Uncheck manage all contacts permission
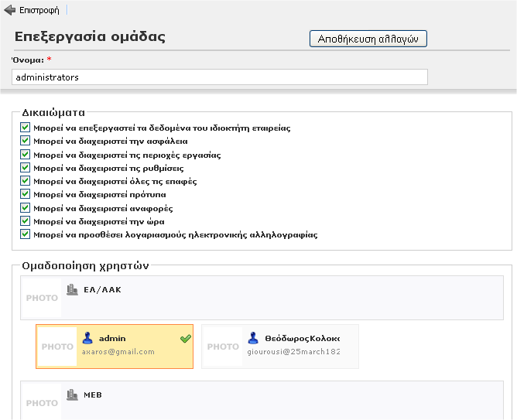 point(26,181)
